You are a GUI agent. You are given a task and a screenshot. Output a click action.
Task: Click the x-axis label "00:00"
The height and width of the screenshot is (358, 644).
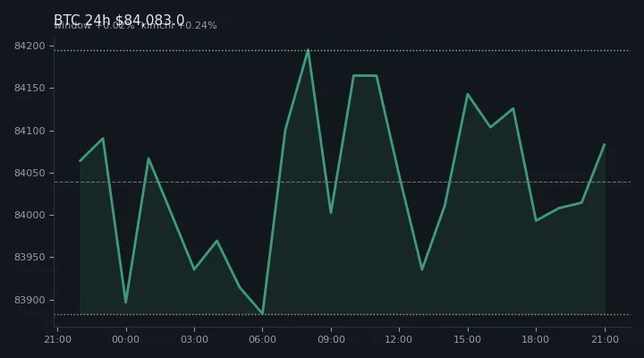(x=126, y=339)
